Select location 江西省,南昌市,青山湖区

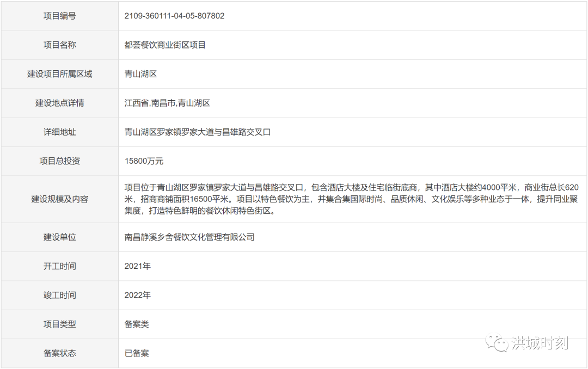(167, 103)
